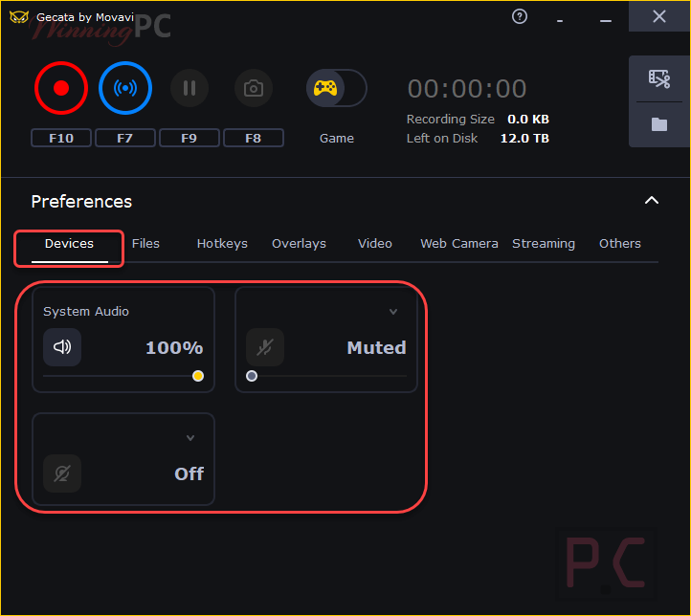This screenshot has height=616, width=691.
Task: Expand the microphone device dropdown arrow
Action: click(393, 312)
